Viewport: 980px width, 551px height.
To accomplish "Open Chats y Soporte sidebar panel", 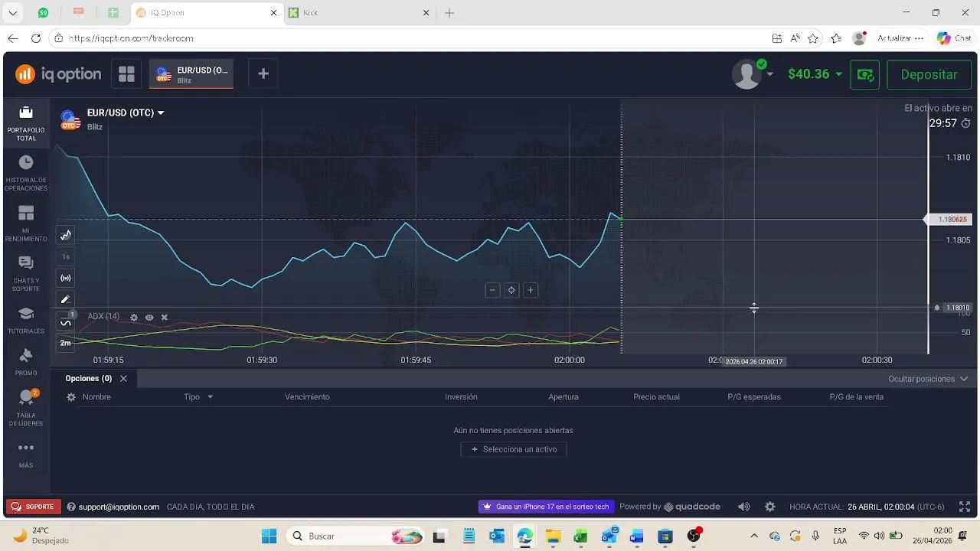I will click(26, 273).
